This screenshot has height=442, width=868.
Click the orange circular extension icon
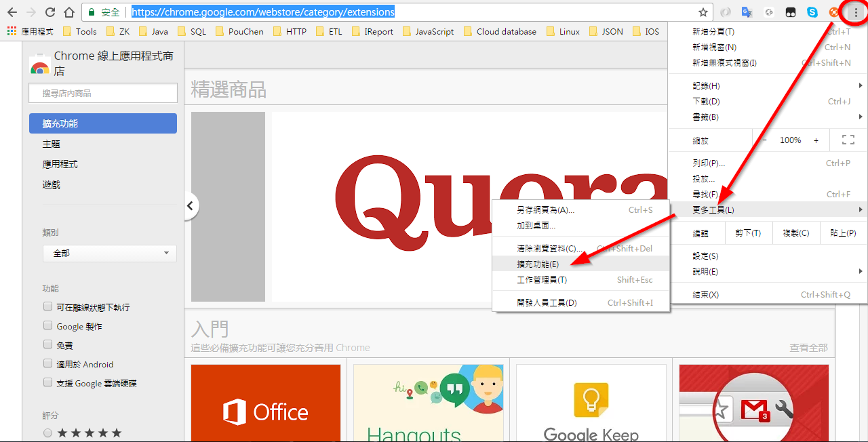pyautogui.click(x=834, y=12)
